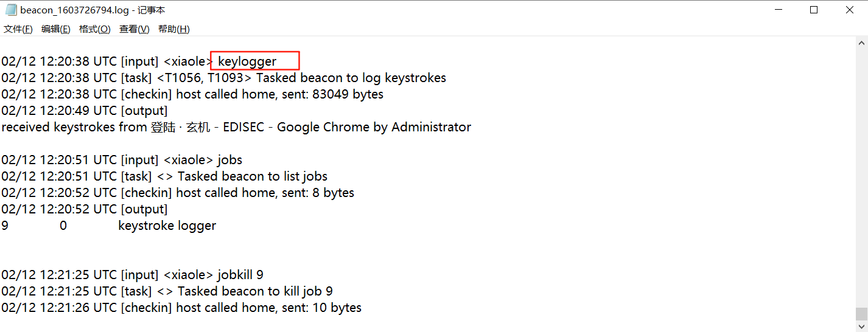Viewport: 868px width, 332px height.
Task: Open the 文件(F) menu
Action: [18, 29]
